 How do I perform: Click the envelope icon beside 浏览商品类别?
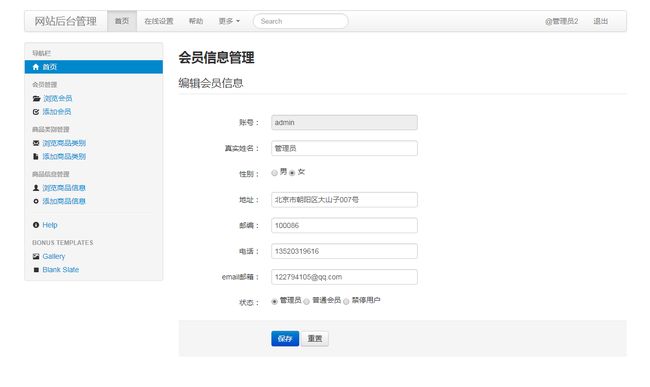[36, 143]
